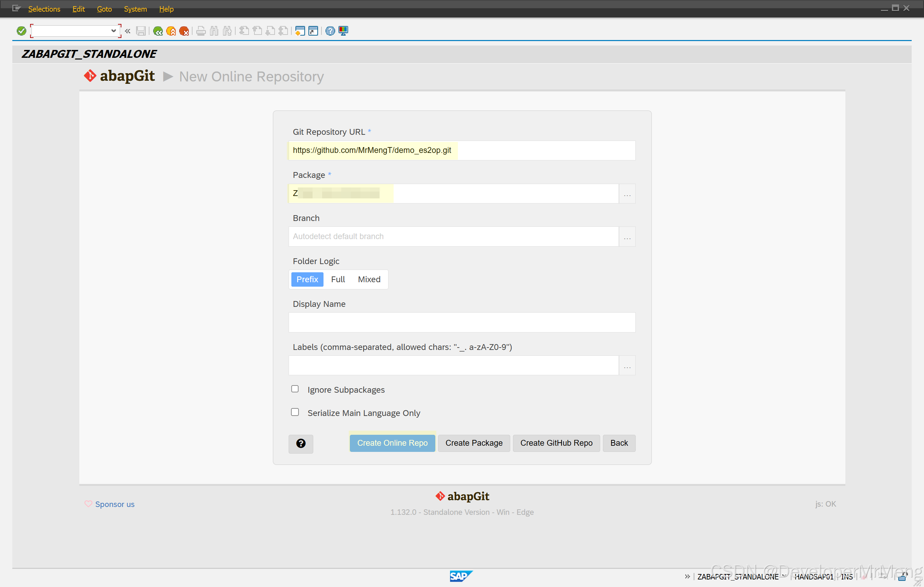The image size is (924, 587).
Task: Click the orange Exit icon
Action: coord(171,31)
